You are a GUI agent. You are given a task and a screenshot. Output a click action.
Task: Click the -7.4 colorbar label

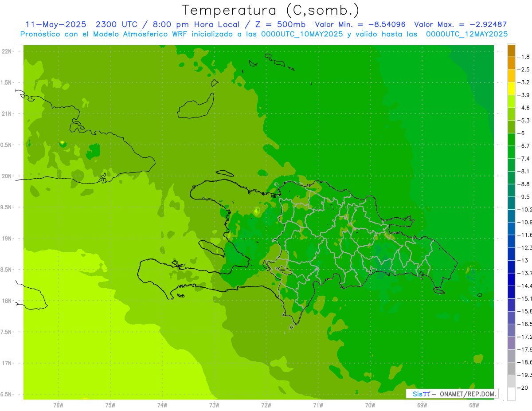pyautogui.click(x=524, y=158)
